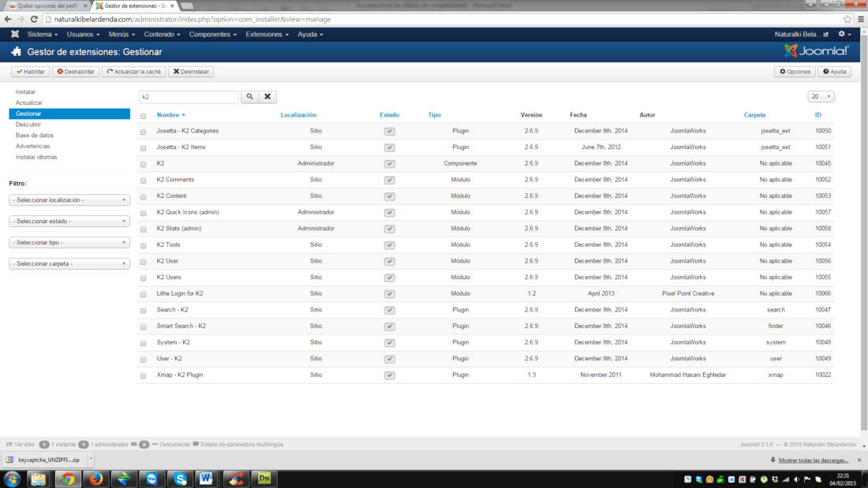The width and height of the screenshot is (868, 488).
Task: Open Dreamweaver from the taskbar
Action: (264, 479)
